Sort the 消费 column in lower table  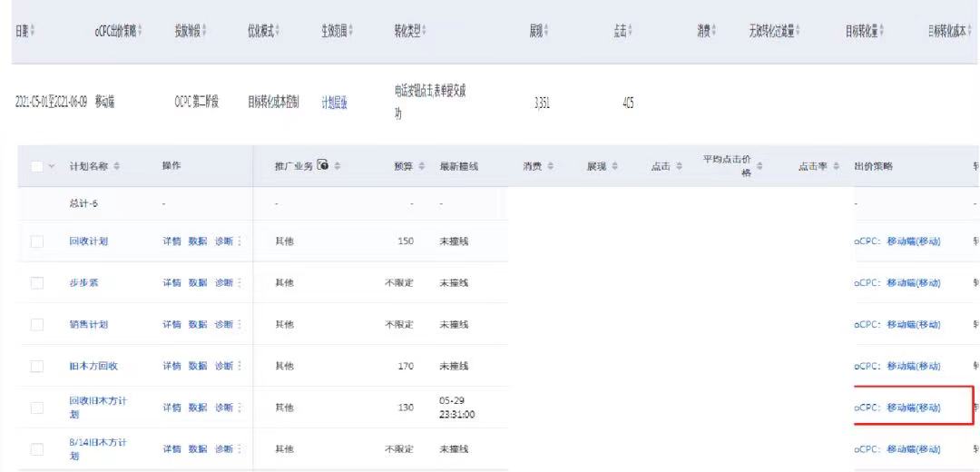click(549, 166)
